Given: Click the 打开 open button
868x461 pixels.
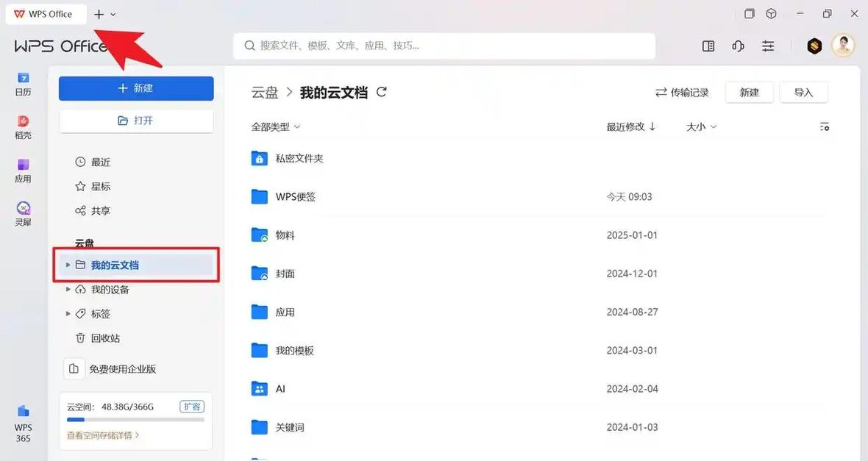Looking at the screenshot, I should [x=136, y=121].
